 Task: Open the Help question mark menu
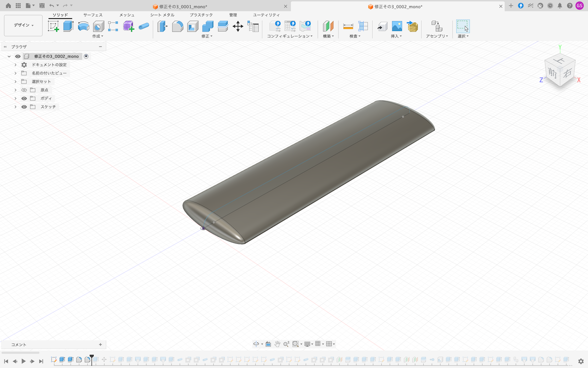pyautogui.click(x=569, y=6)
